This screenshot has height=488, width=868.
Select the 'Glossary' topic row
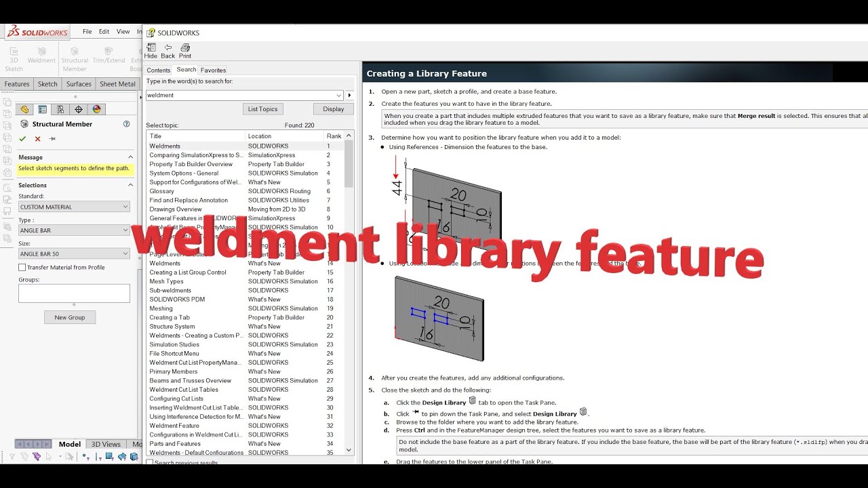[245, 191]
